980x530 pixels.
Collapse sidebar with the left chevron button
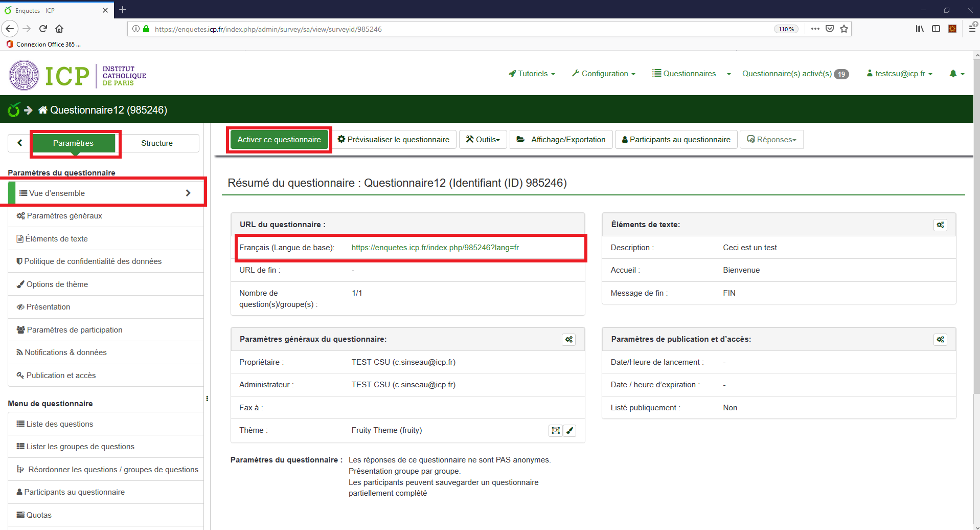coord(20,143)
